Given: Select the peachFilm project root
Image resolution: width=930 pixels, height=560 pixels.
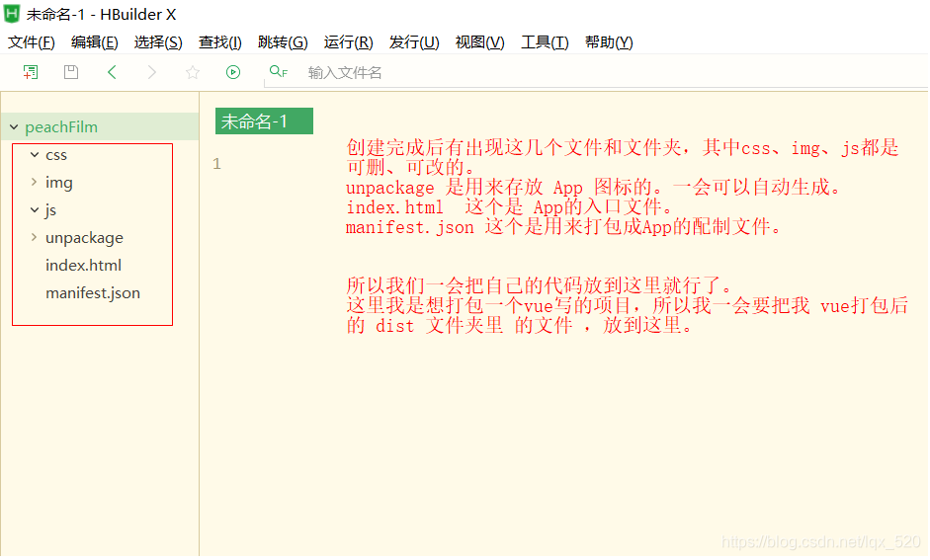Looking at the screenshot, I should click(100, 126).
